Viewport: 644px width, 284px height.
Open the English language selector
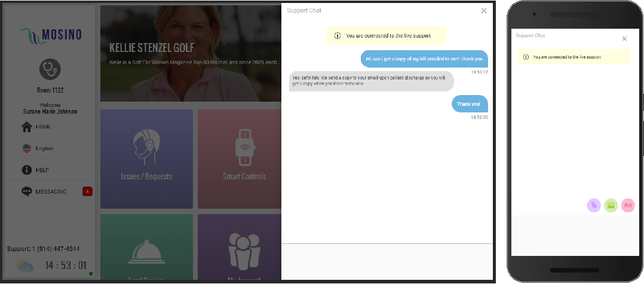(45, 148)
